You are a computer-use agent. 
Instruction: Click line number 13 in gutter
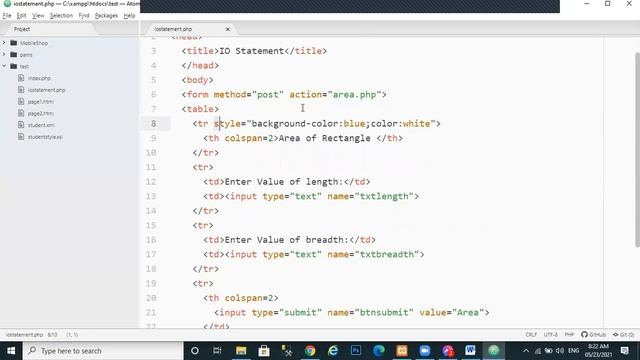[x=151, y=196]
